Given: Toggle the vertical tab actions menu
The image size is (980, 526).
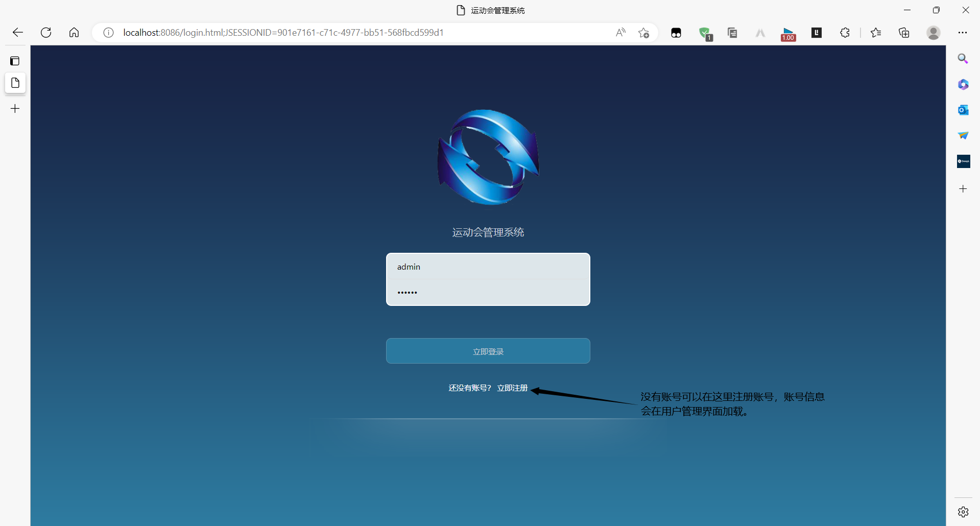Looking at the screenshot, I should [x=15, y=61].
